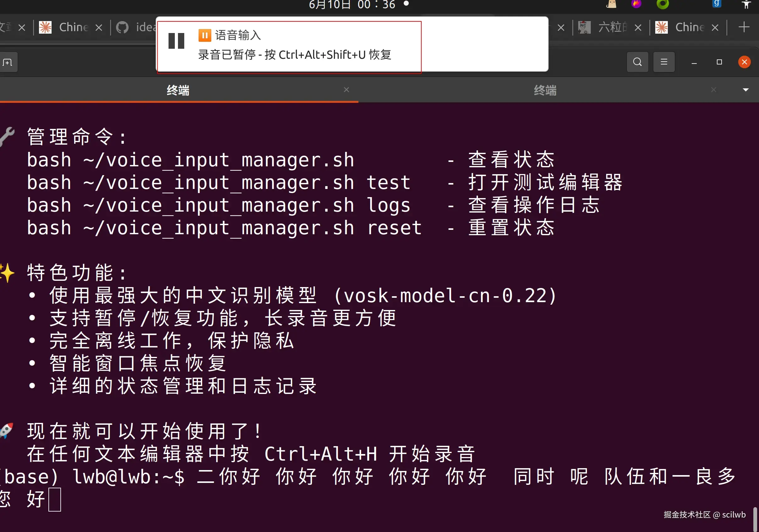Click the accessibility icon in top bar
This screenshot has height=532, width=759.
(x=746, y=4)
